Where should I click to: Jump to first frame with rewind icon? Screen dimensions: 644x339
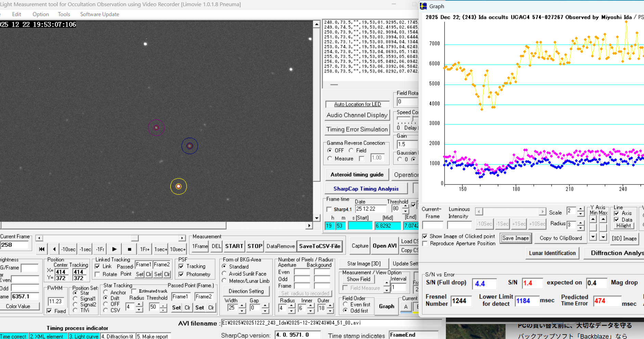click(42, 249)
